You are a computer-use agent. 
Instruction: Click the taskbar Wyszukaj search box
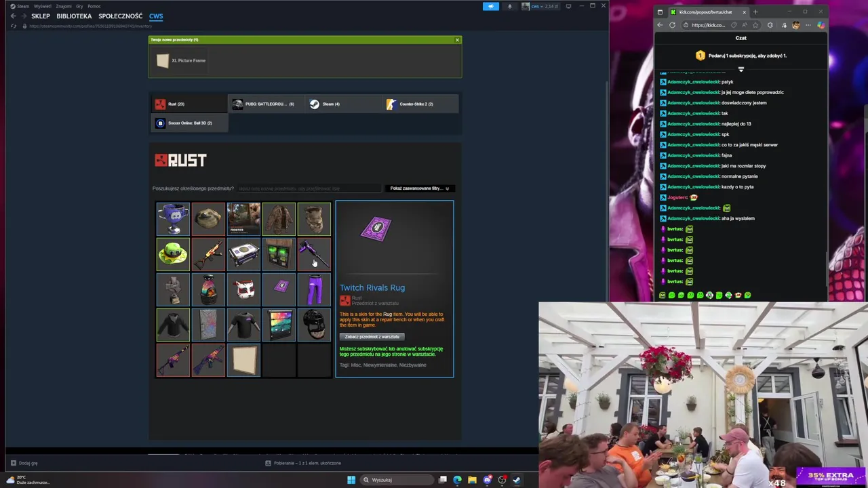(397, 480)
